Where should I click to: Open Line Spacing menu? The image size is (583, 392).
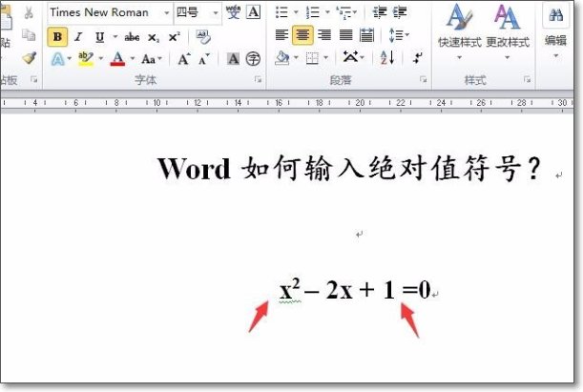399,35
